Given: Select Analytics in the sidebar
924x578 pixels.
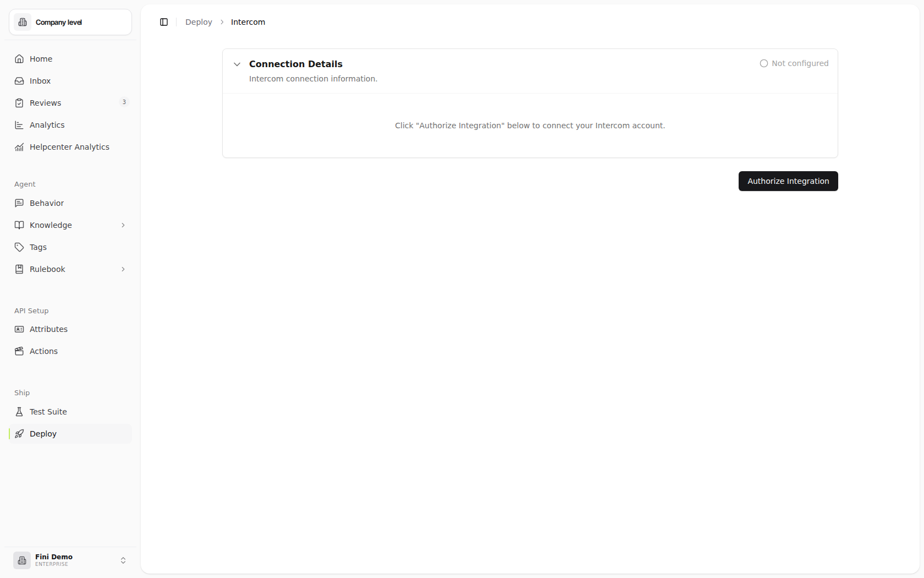Looking at the screenshot, I should 70,125.
